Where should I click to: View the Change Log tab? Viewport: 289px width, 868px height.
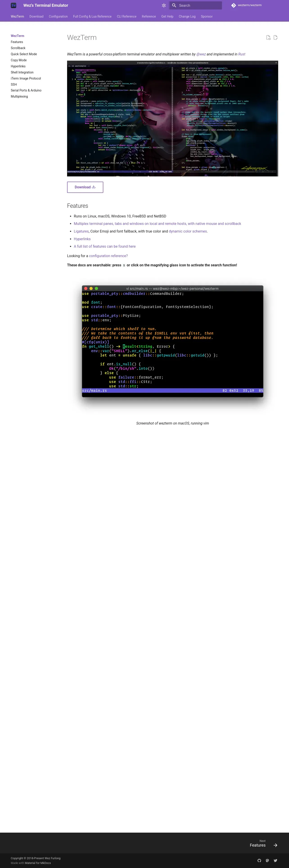coord(187,16)
